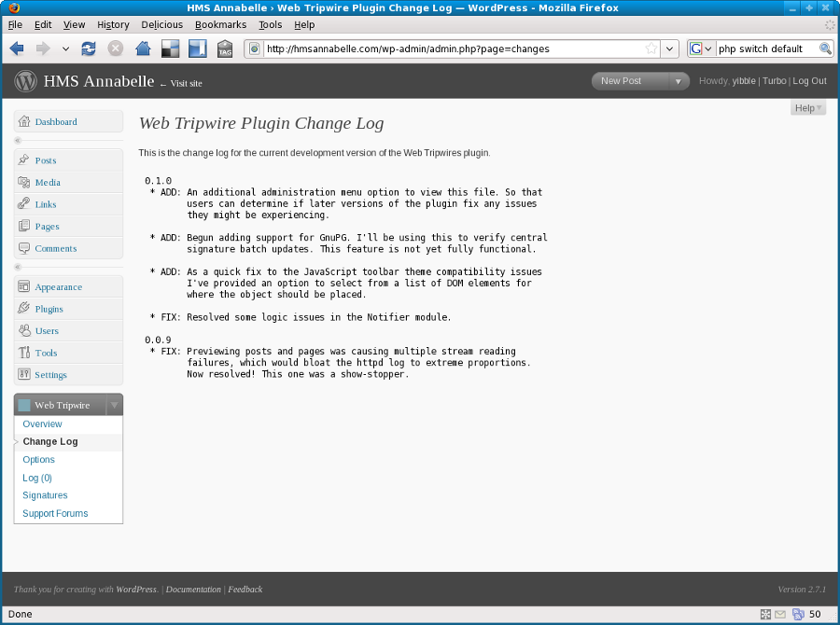Open the File menu
This screenshot has width=840, height=625.
(x=15, y=24)
